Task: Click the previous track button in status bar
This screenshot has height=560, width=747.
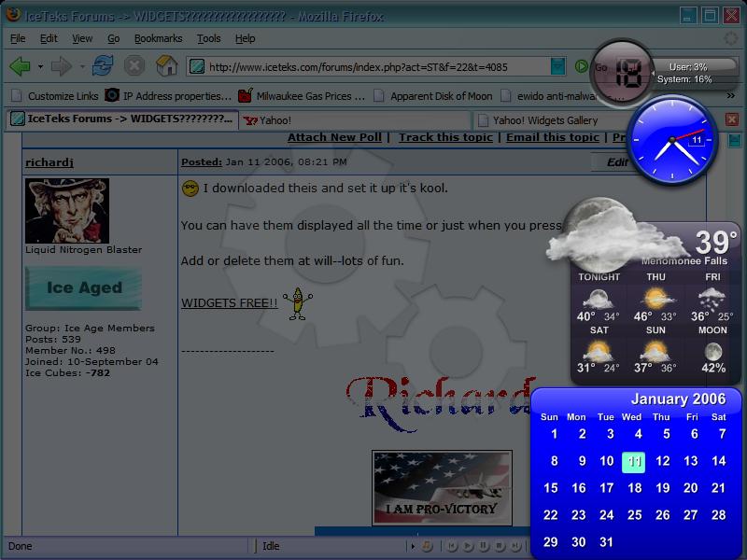Action: pos(453,546)
